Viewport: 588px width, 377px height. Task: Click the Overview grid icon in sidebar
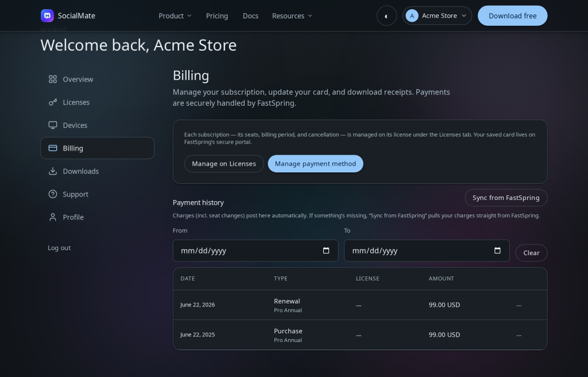53,79
